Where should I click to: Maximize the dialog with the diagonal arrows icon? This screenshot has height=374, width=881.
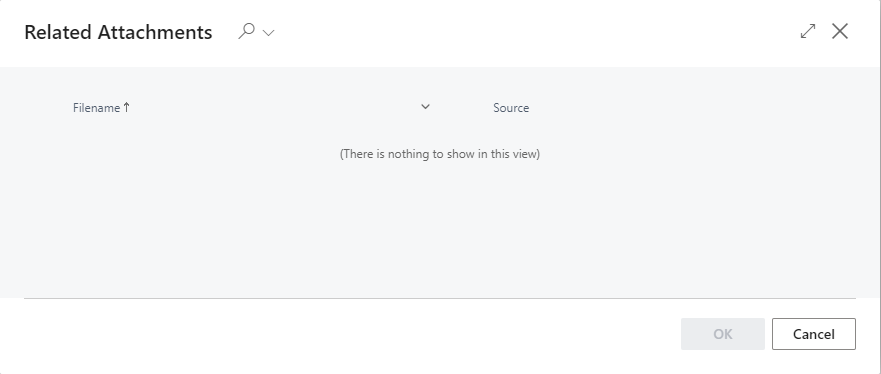(x=808, y=31)
